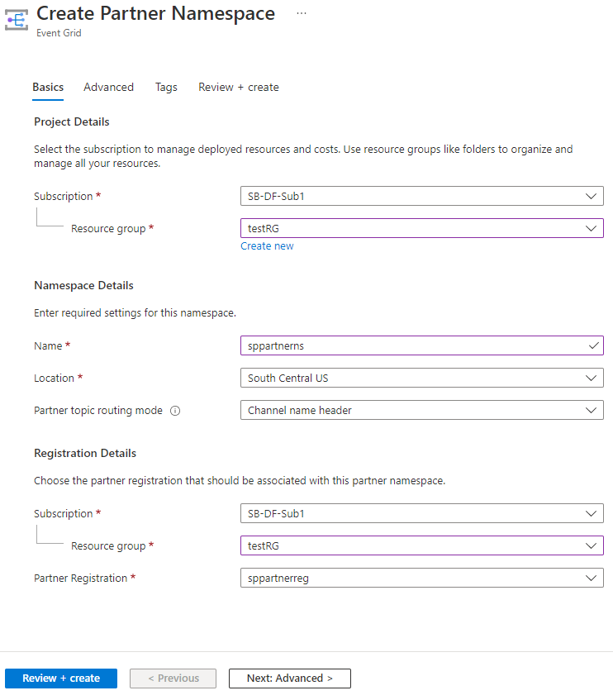Select the Basics tab

click(47, 87)
